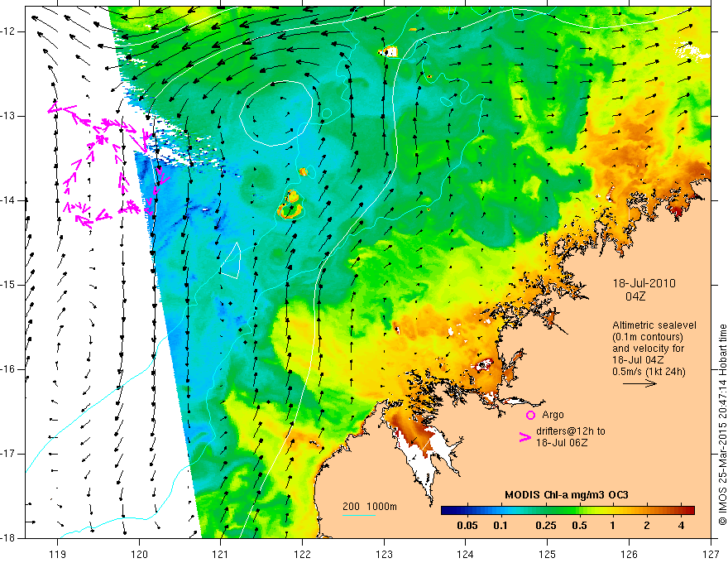Click the -15 latitude axis label
The image size is (728, 563).
click(x=8, y=285)
